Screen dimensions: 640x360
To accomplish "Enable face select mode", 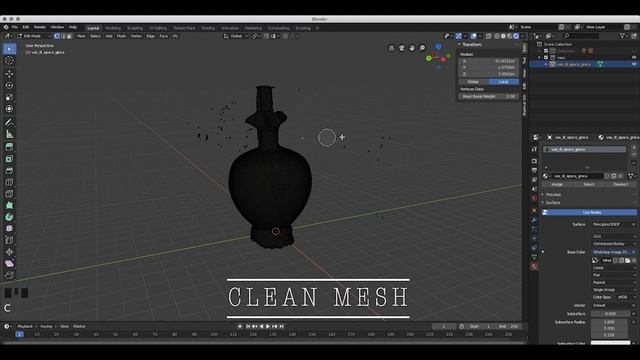I will coord(69,36).
